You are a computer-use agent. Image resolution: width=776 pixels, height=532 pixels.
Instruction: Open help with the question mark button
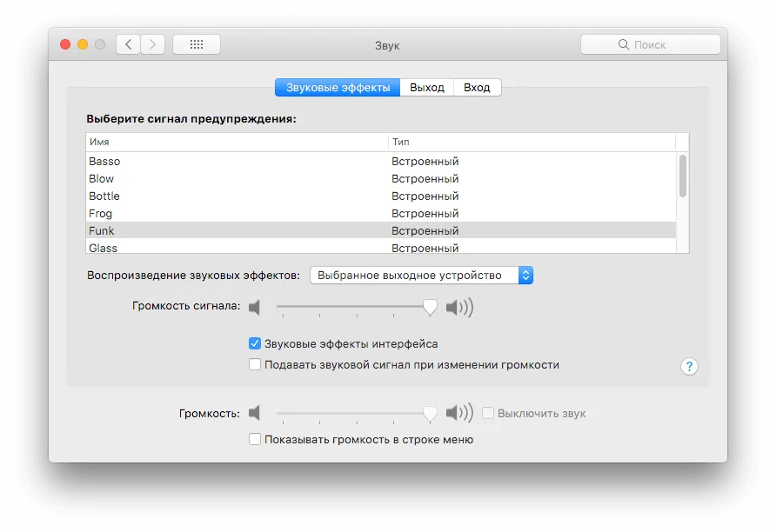click(x=689, y=366)
